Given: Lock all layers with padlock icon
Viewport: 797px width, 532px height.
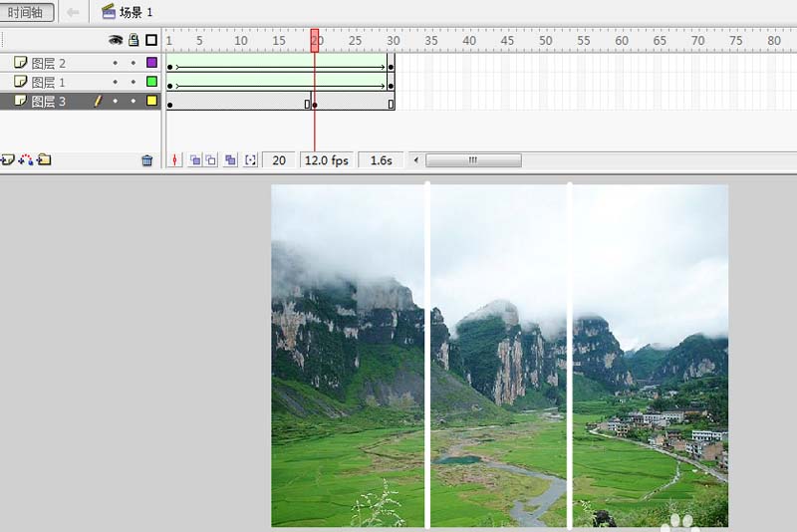Looking at the screenshot, I should coord(133,40).
